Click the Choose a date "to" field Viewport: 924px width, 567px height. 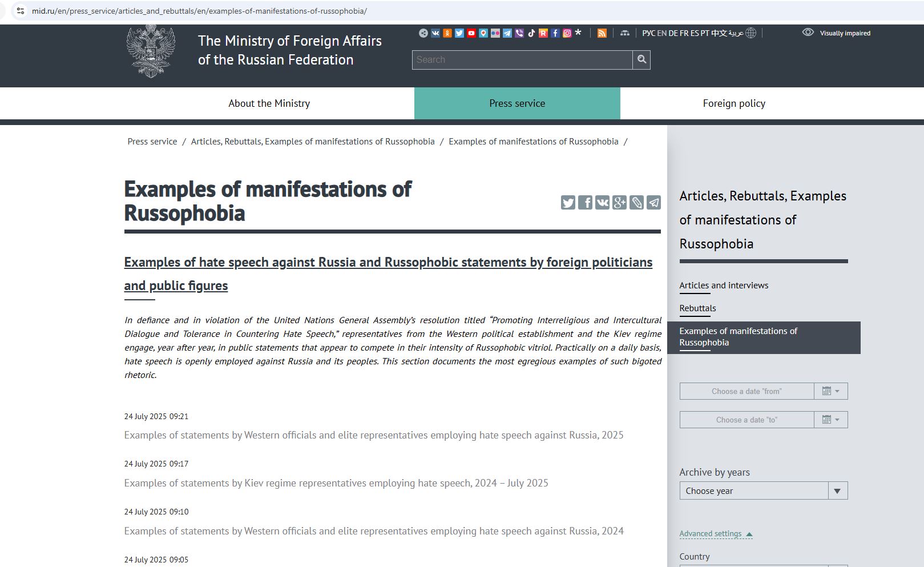coord(747,420)
